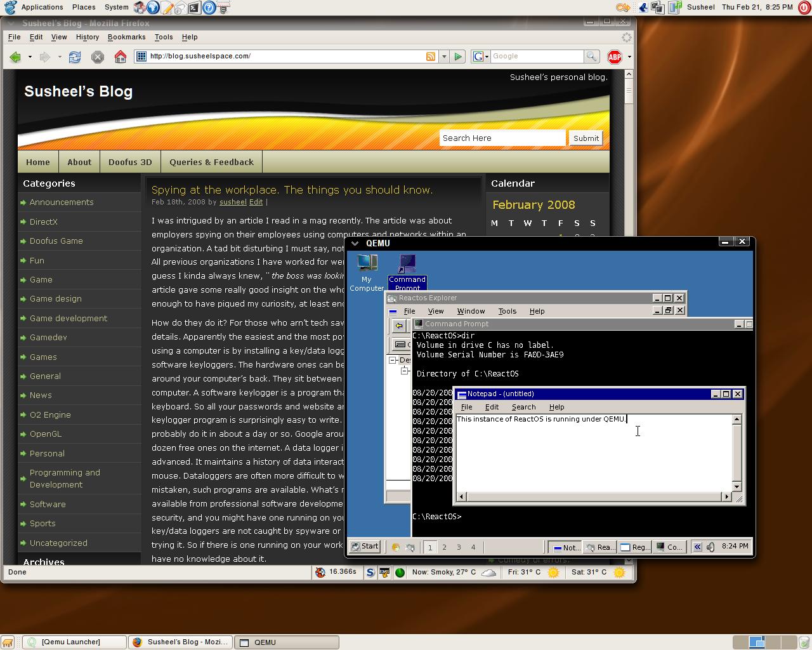Click the Google search box in Firefox
Viewport: 812px width, 650px height.
[537, 56]
